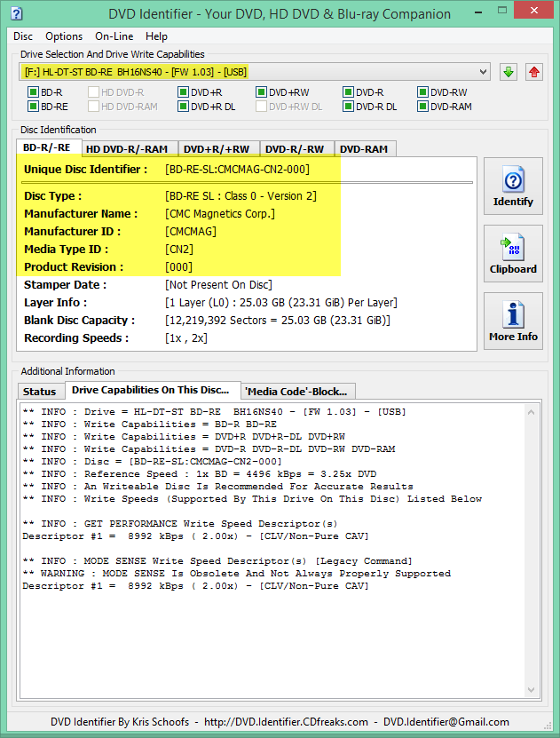Click the Disc Type value BD-RE SL
This screenshot has height=738, width=560.
[x=241, y=195]
